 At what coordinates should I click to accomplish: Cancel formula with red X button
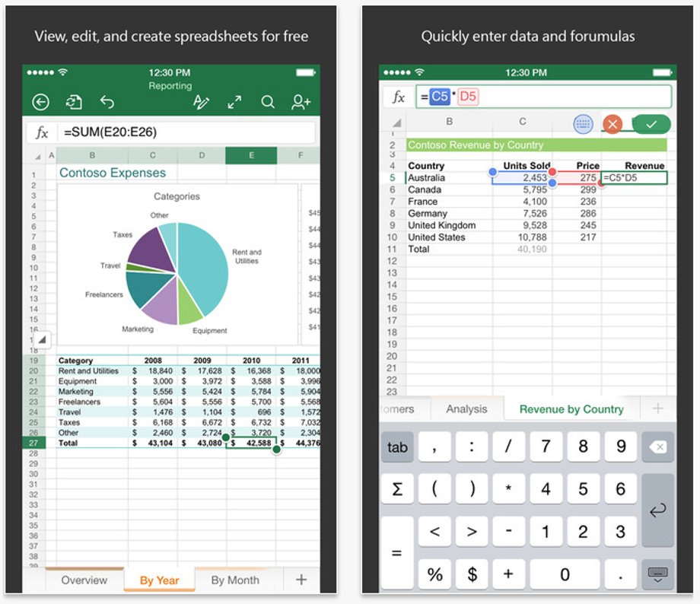612,124
